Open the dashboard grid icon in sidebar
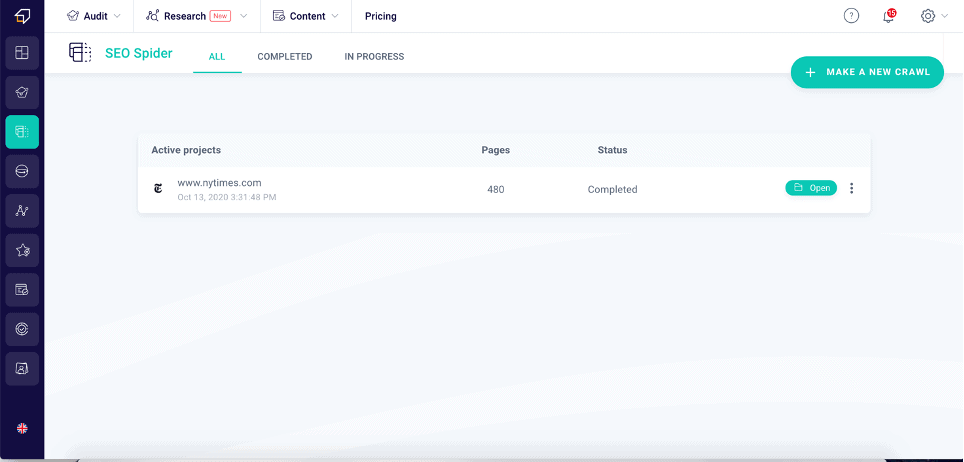 [22, 53]
